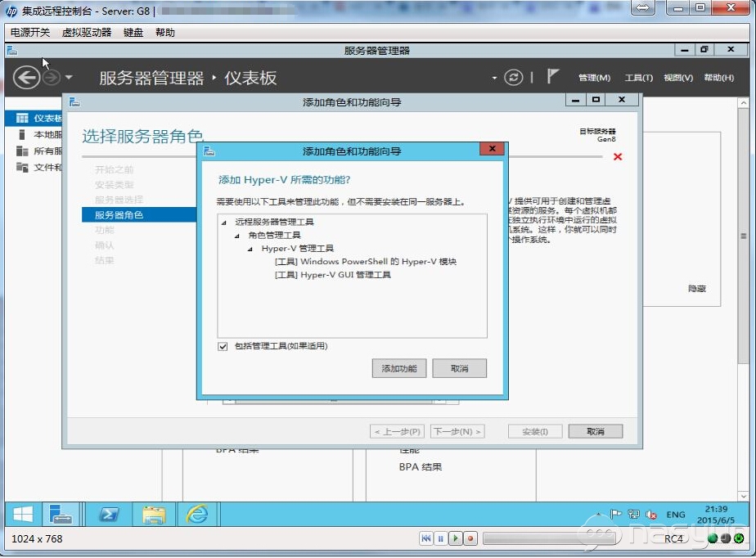Refresh the Server Manager dashboard
This screenshot has width=756, height=558.
click(514, 78)
